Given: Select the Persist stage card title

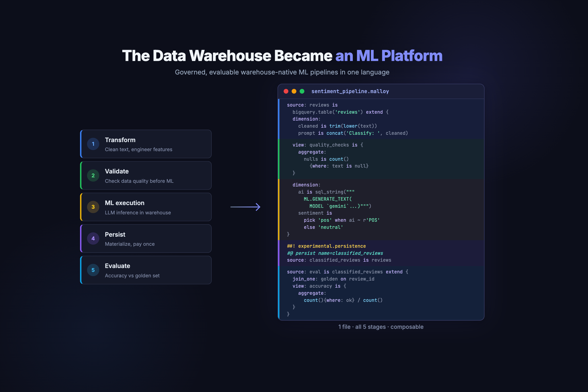Looking at the screenshot, I should 115,234.
